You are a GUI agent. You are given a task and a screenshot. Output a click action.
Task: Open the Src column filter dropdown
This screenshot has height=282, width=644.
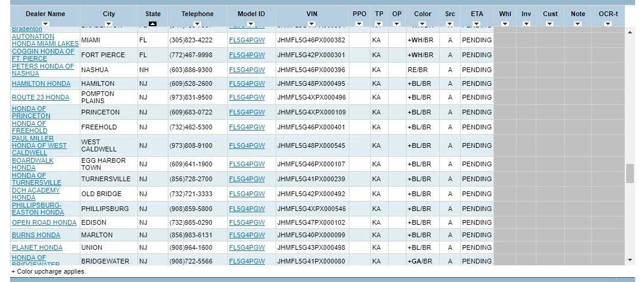point(450,24)
